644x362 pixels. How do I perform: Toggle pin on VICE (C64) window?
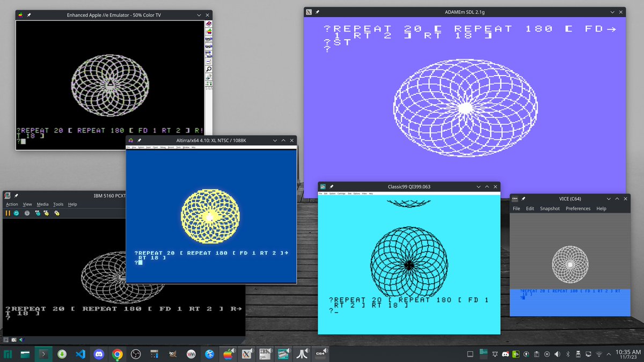[523, 199]
